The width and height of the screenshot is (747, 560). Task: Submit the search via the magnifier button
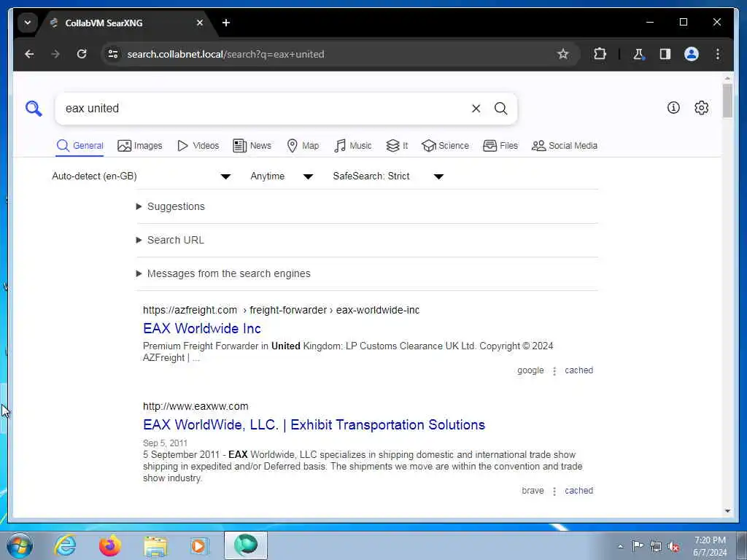coord(500,109)
